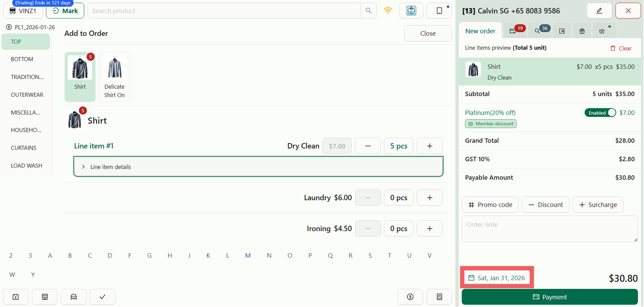
Task: Toggle the Platinum 20% off discount switch
Action: (600, 113)
